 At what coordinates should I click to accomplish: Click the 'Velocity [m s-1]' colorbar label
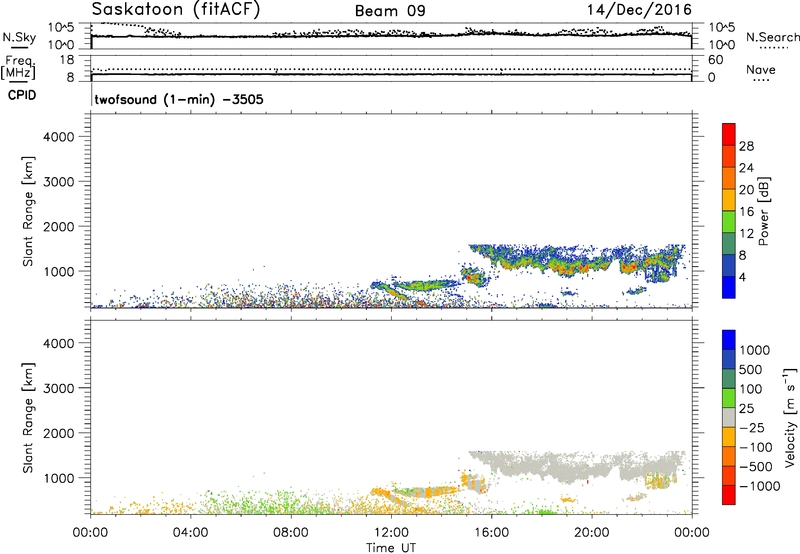(x=790, y=418)
